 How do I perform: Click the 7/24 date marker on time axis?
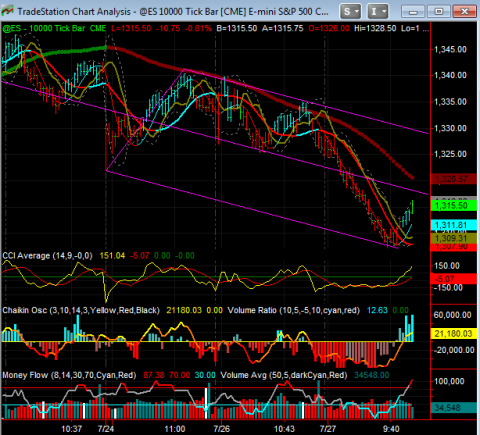click(x=106, y=428)
